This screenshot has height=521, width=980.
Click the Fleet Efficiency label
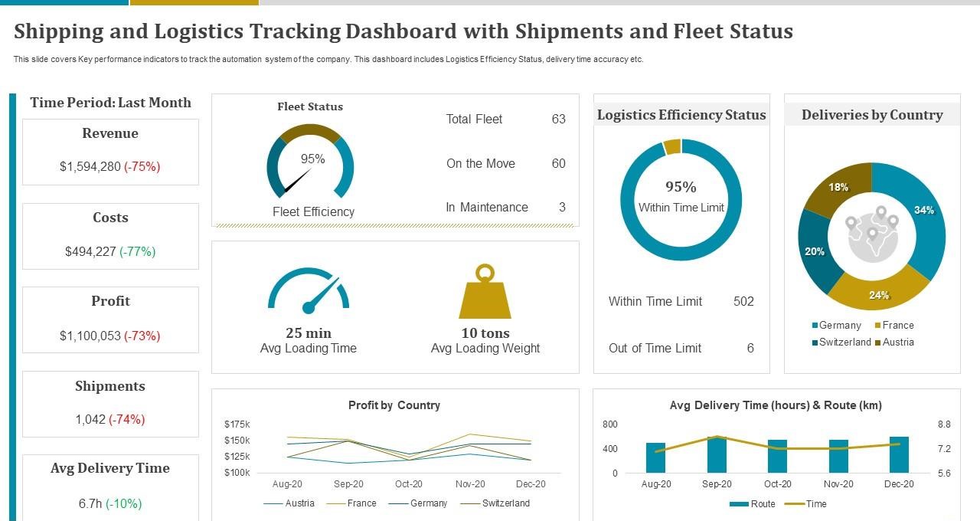click(x=313, y=211)
